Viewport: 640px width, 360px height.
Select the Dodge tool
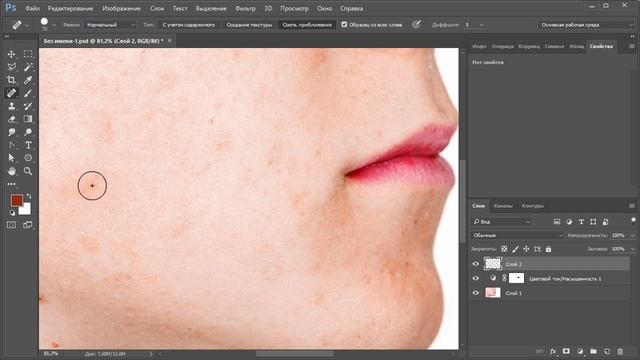(x=28, y=132)
